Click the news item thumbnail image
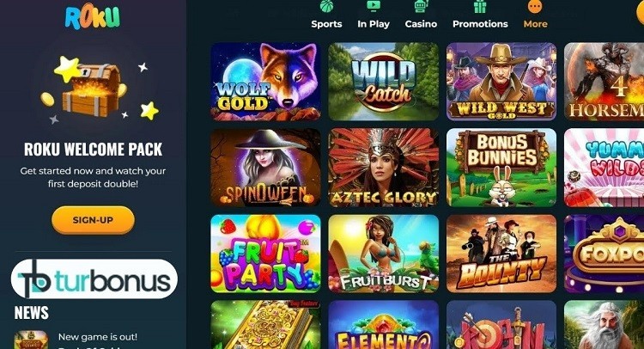Image resolution: width=644 pixels, height=349 pixels. point(31,340)
